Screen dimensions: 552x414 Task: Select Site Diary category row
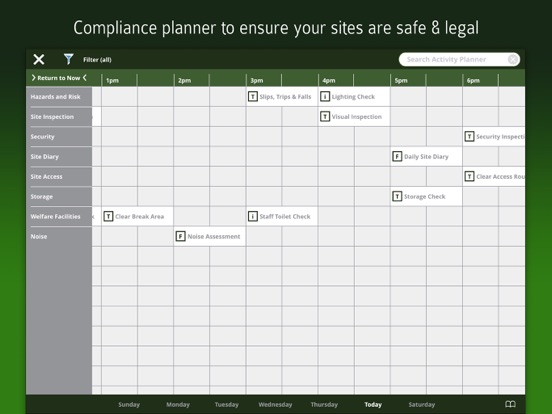coord(59,157)
